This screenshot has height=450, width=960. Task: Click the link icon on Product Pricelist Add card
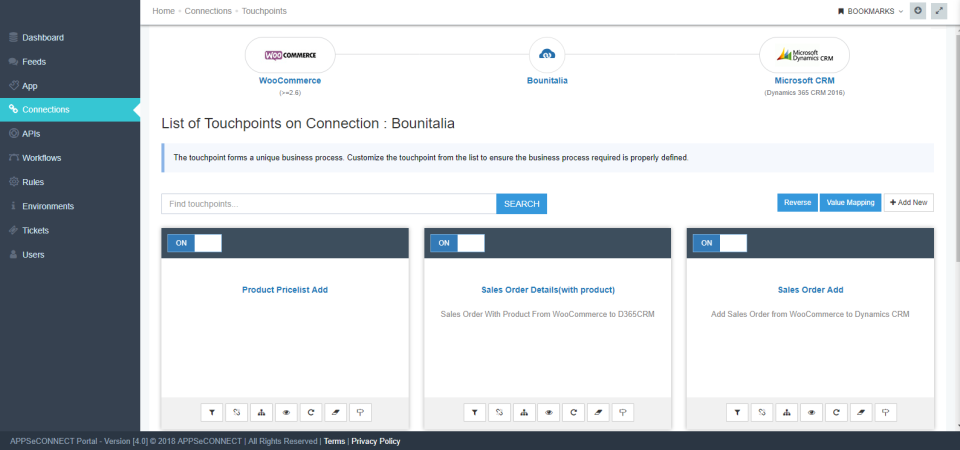pyautogui.click(x=236, y=413)
